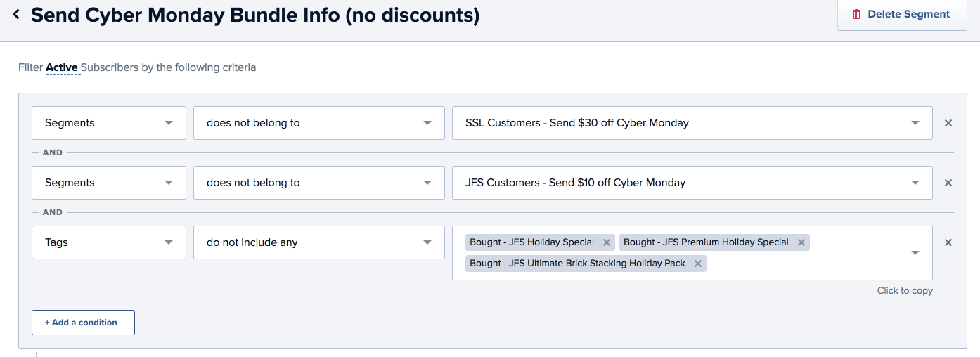Screen dimensions: 980x357
Task: Open the second Segments field dropdown
Action: (109, 183)
